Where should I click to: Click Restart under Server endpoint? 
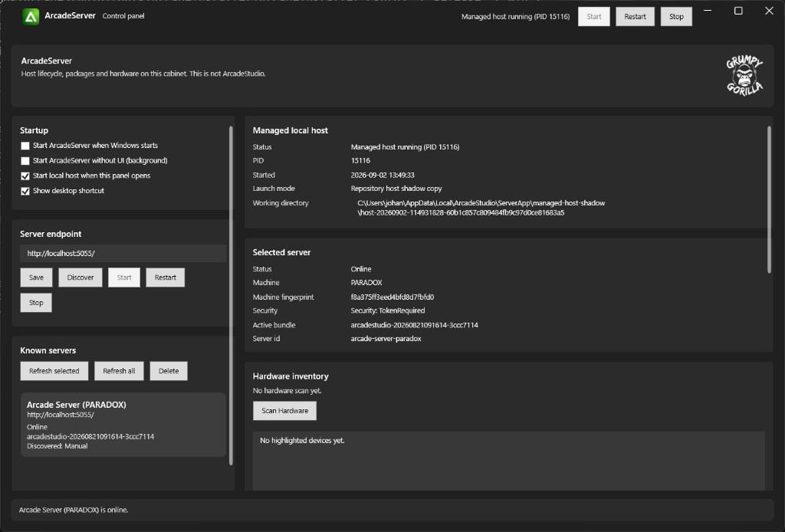(166, 277)
